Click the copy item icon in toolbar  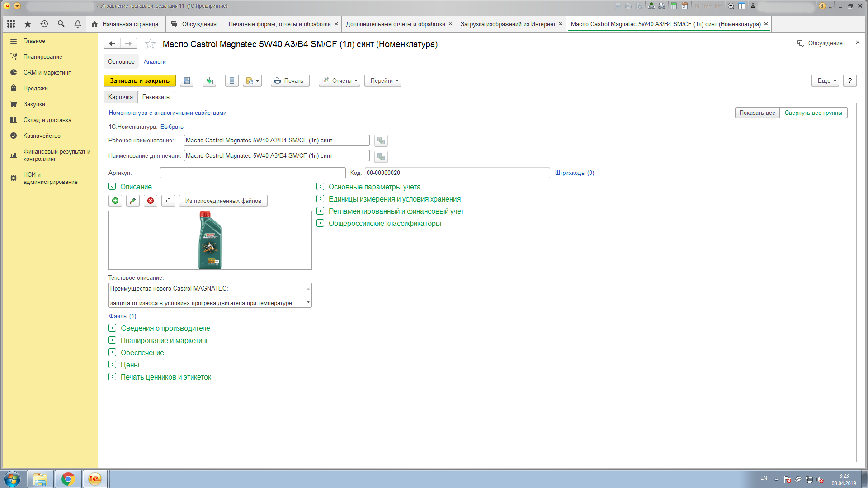(209, 80)
